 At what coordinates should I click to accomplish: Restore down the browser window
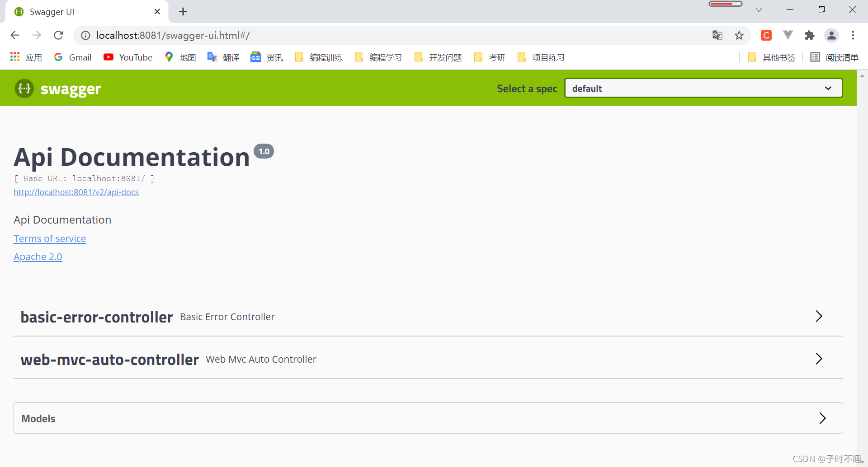click(821, 10)
